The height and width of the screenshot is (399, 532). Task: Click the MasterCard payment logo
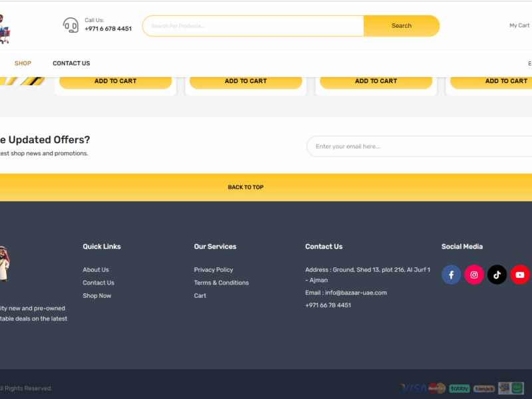(x=437, y=388)
